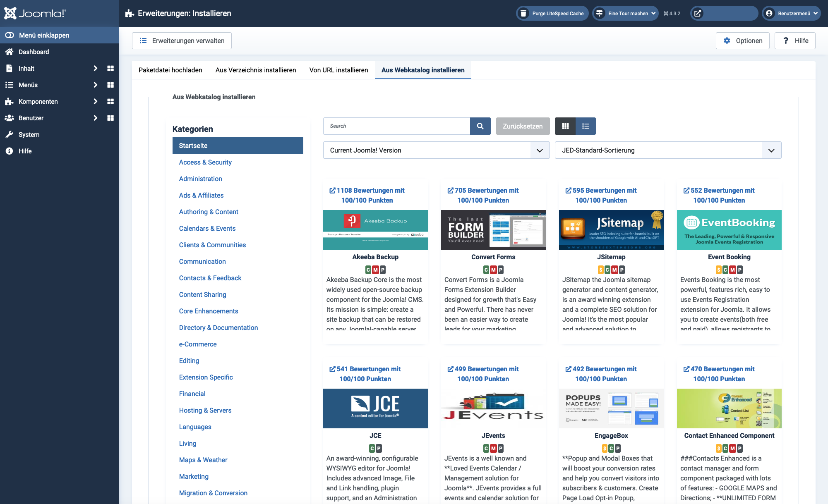Click Akeeba Backup component C badge
The height and width of the screenshot is (504, 828).
[368, 270]
